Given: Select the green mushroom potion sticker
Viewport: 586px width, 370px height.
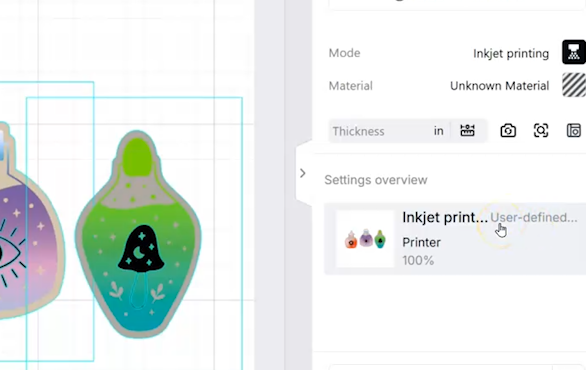Looking at the screenshot, I should point(138,234).
